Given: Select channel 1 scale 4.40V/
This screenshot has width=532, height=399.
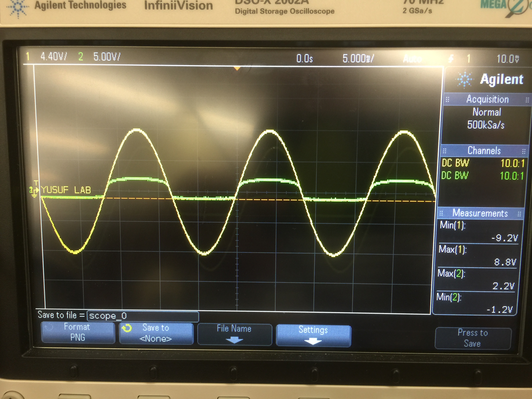Looking at the screenshot, I should tap(54, 57).
